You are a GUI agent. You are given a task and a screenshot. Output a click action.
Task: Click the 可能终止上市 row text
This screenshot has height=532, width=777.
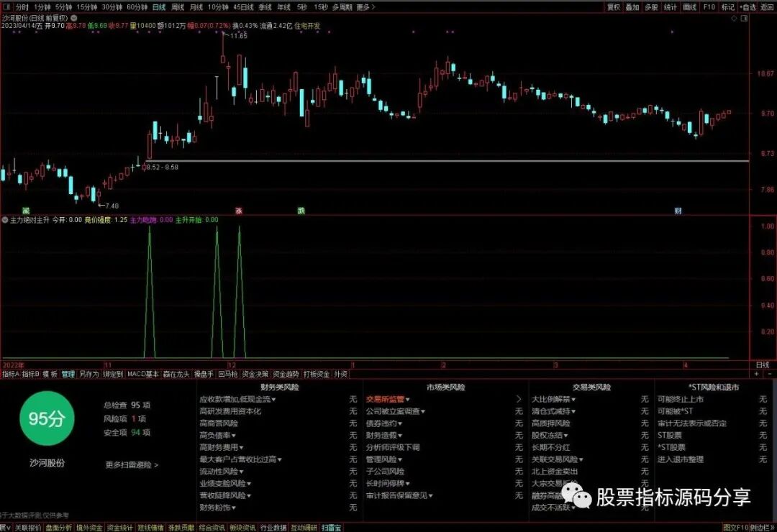tap(681, 399)
